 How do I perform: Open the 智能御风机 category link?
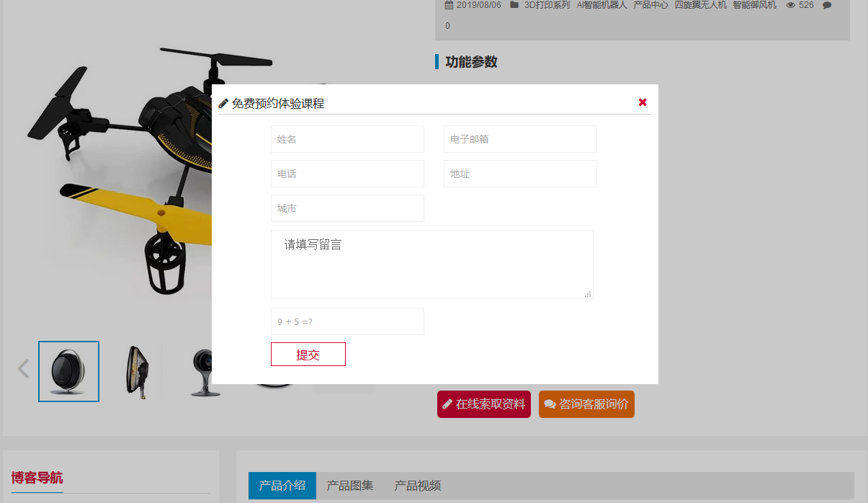753,5
